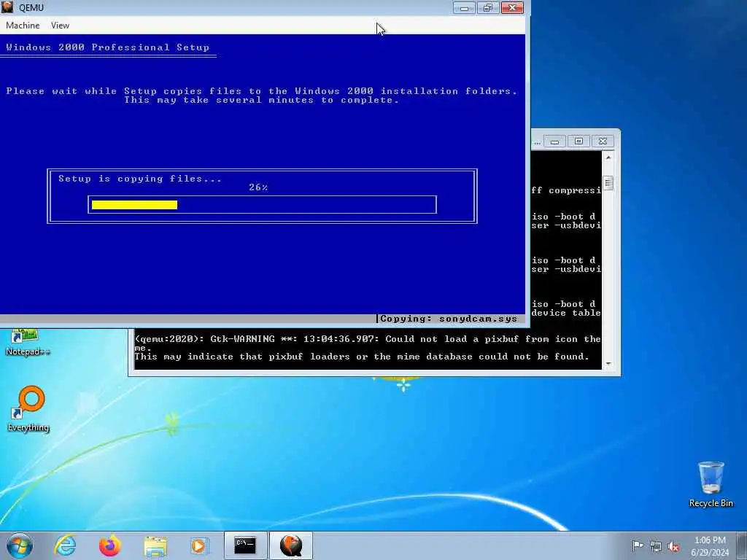
Task: Close the command prompt window
Action: coord(603,141)
